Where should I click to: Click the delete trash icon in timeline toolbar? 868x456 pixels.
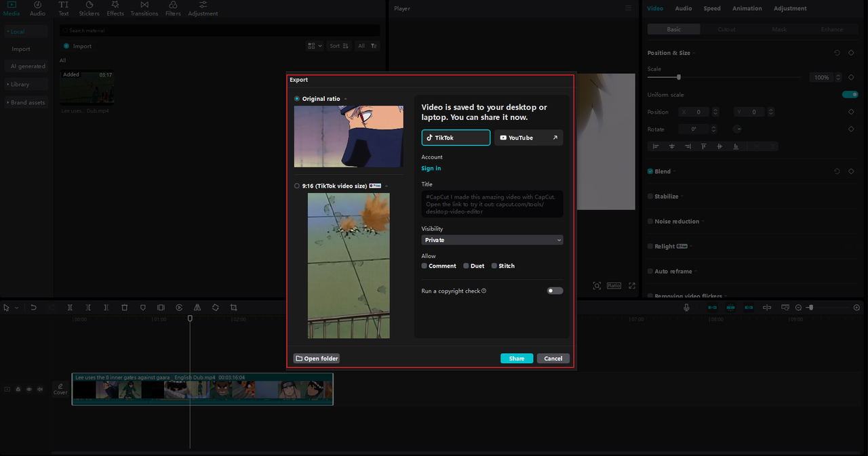tap(124, 308)
